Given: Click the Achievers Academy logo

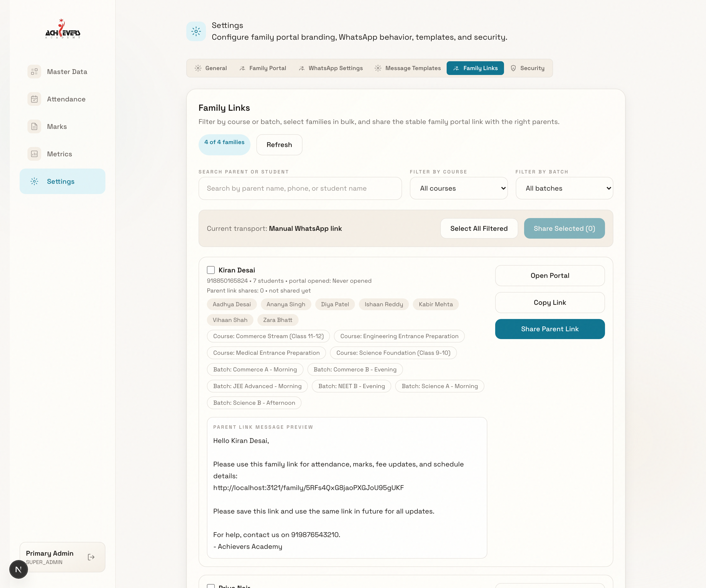Looking at the screenshot, I should [63, 29].
